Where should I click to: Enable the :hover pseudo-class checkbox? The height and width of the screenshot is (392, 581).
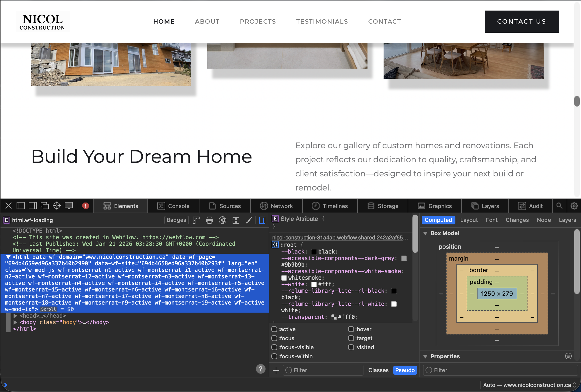[x=351, y=329]
